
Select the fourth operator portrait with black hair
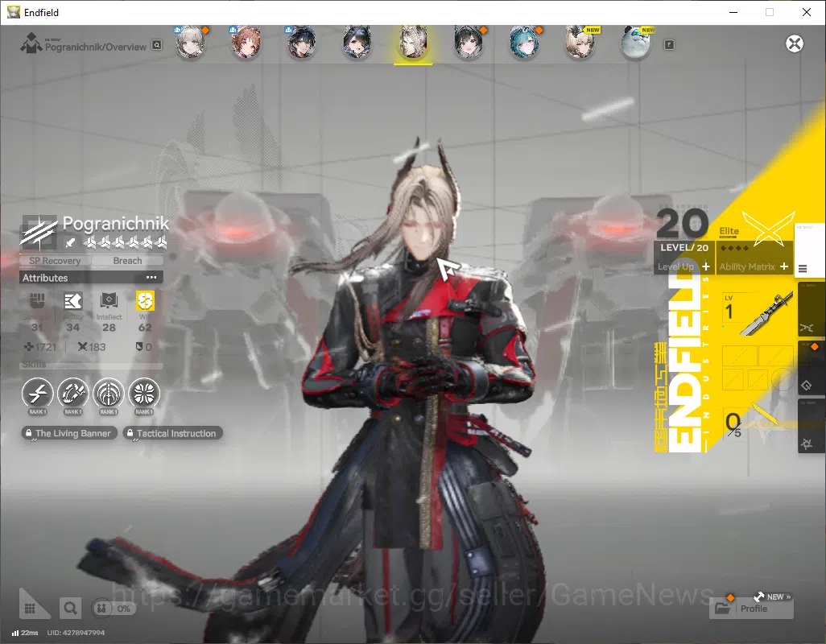pyautogui.click(x=357, y=42)
